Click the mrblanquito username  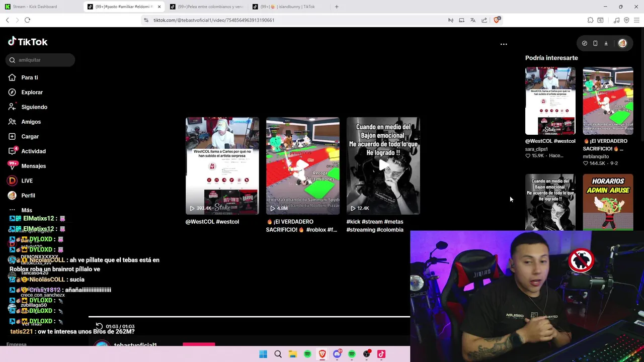click(x=596, y=156)
